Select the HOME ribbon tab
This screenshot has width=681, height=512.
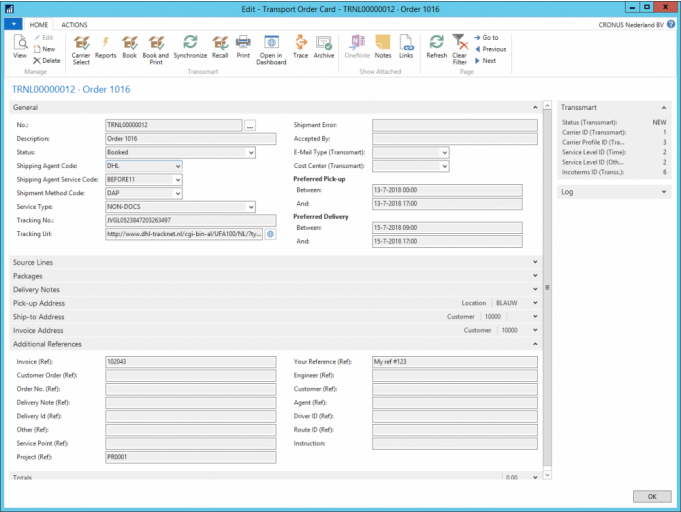[39, 24]
